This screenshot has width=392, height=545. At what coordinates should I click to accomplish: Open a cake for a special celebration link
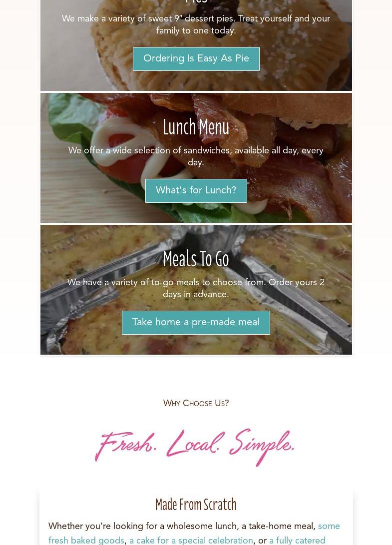pos(191,541)
